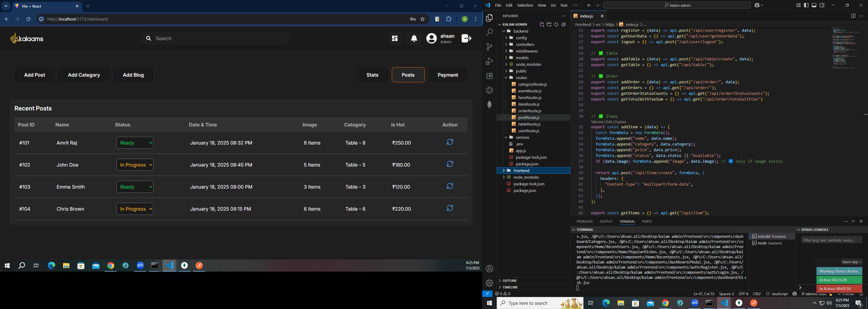Click the New File icon in KALAM ADMIN explorer
Image resolution: width=868 pixels, height=309 pixels.
pos(542,24)
